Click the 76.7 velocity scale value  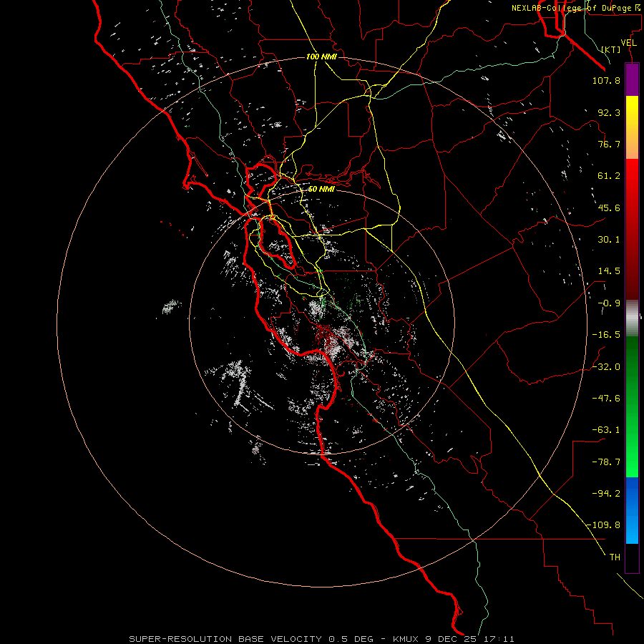pos(609,144)
